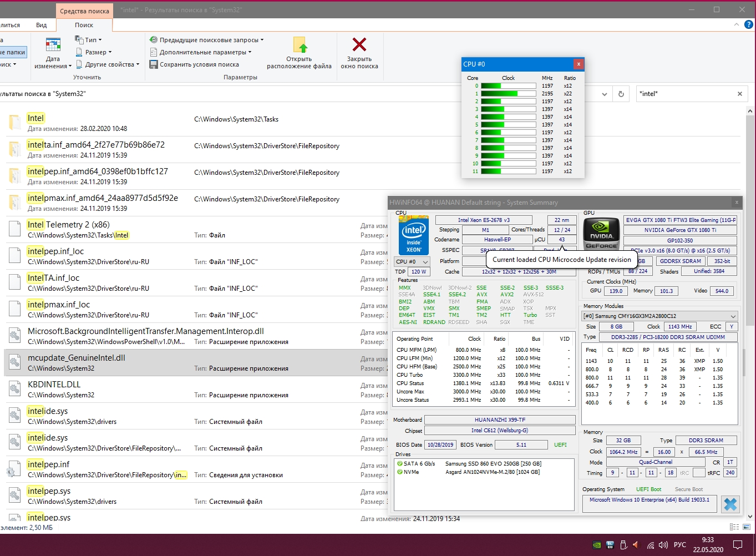Switch to details list view icon

734,527
